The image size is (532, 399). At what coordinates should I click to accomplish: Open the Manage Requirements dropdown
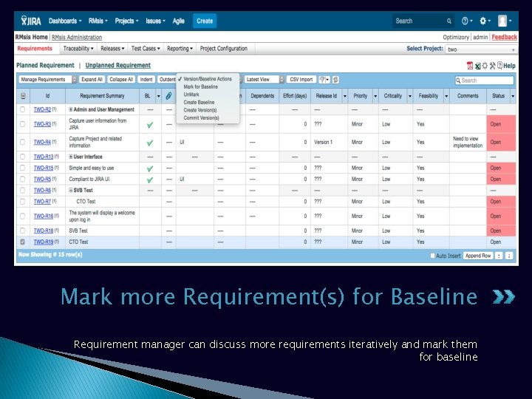click(x=47, y=79)
